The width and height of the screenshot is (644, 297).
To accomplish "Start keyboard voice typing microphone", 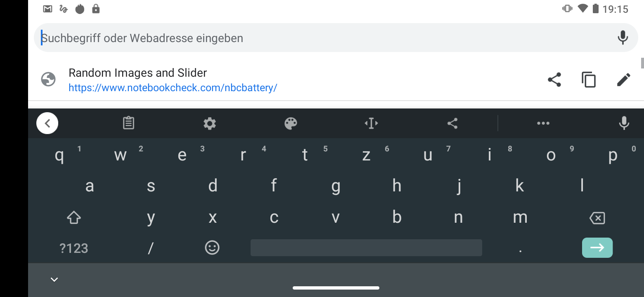I will click(x=624, y=123).
